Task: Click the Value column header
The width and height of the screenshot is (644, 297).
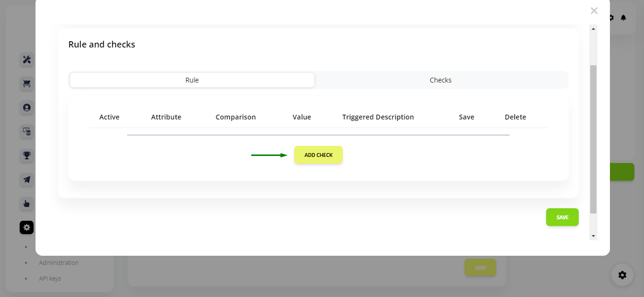Action: point(302,117)
